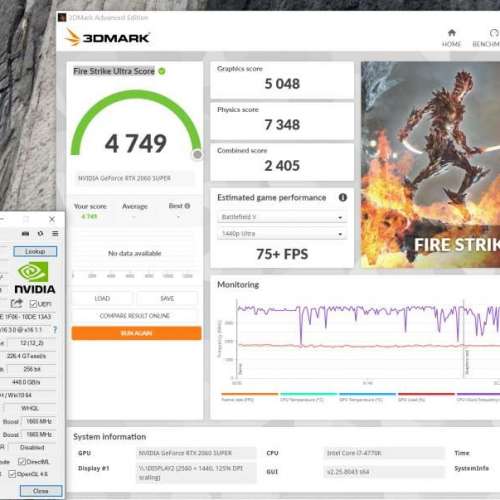This screenshot has height=500, width=500.
Task: Click the Graphics score value 5 048
Action: point(282,84)
